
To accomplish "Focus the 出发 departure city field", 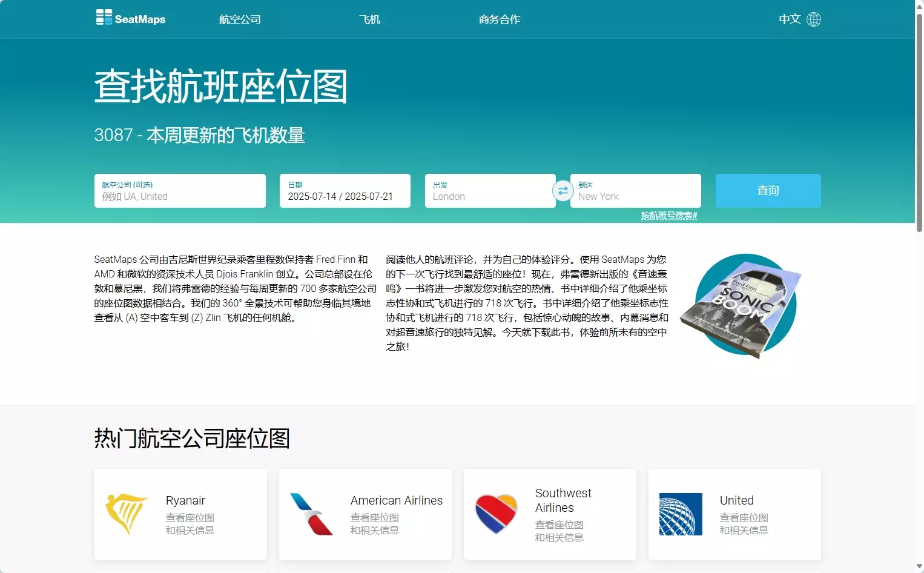I will click(x=490, y=191).
